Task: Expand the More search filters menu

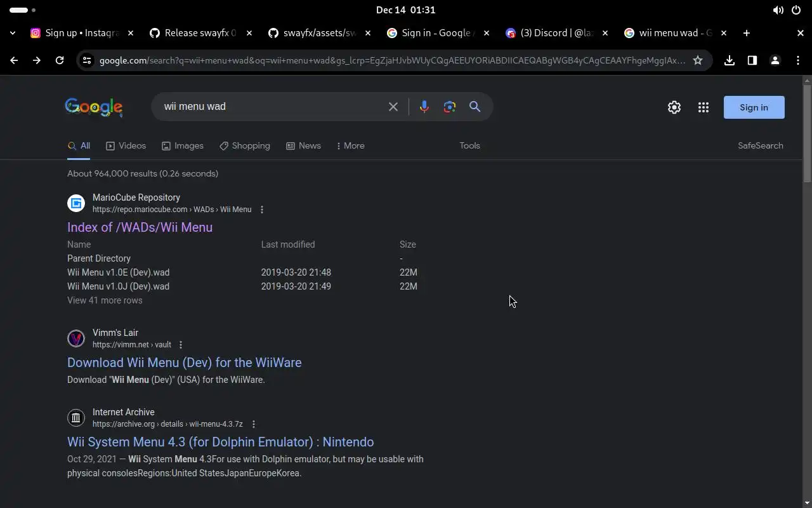Action: tap(351, 146)
